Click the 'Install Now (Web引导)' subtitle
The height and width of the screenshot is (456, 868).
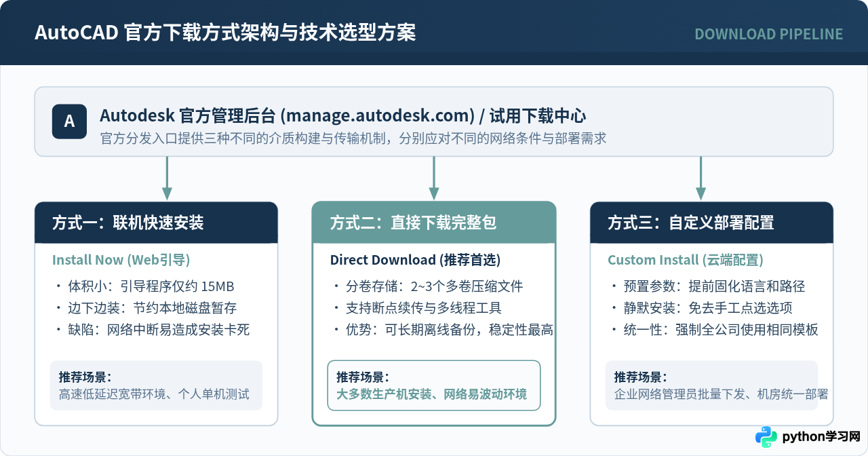[121, 260]
